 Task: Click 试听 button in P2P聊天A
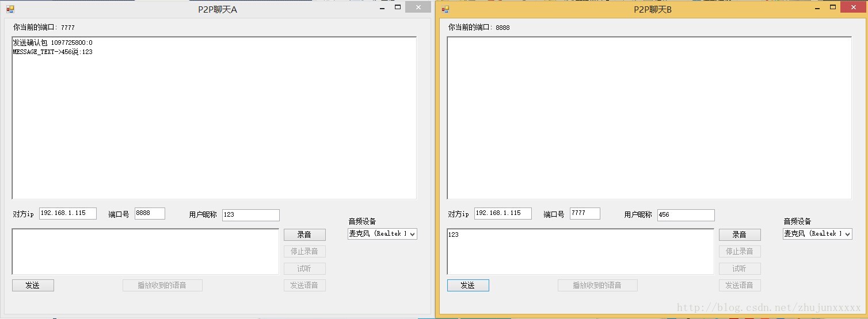click(x=304, y=268)
